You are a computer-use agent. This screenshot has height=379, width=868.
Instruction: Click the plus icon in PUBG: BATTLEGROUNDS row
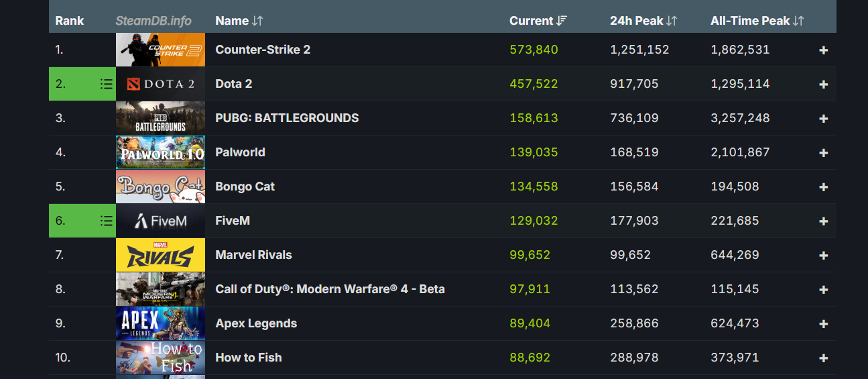[824, 119]
